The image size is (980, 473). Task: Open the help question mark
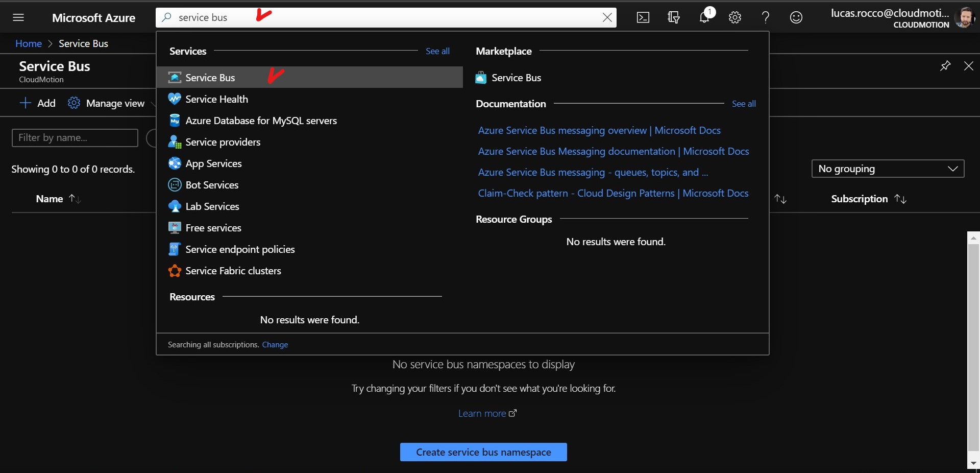766,17
